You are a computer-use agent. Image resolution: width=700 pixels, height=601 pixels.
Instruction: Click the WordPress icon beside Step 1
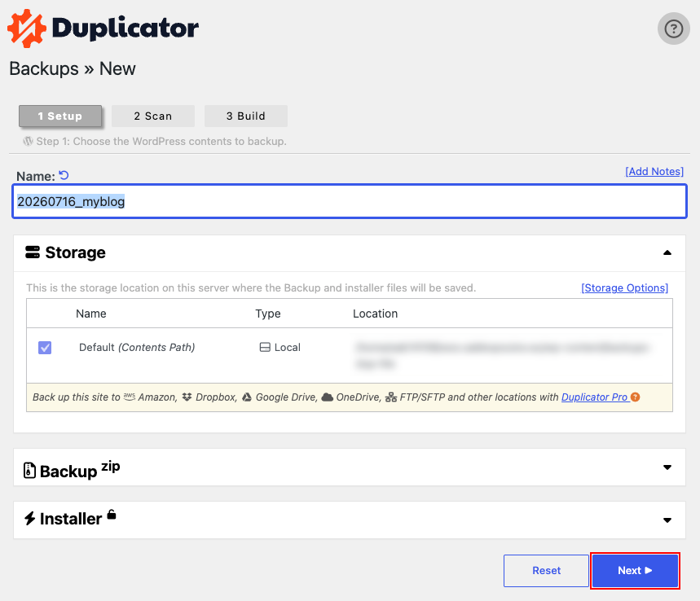29,141
